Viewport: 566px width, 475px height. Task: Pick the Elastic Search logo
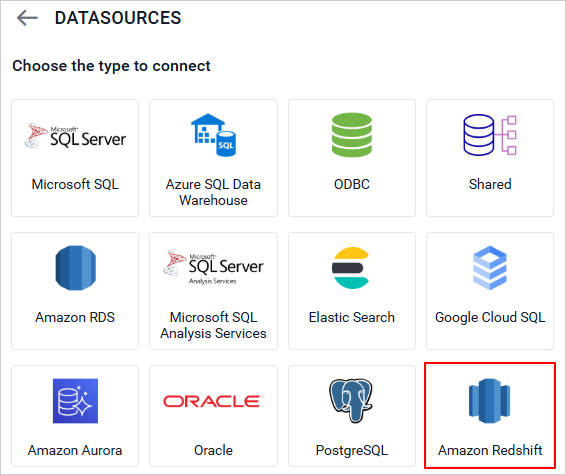[x=351, y=268]
